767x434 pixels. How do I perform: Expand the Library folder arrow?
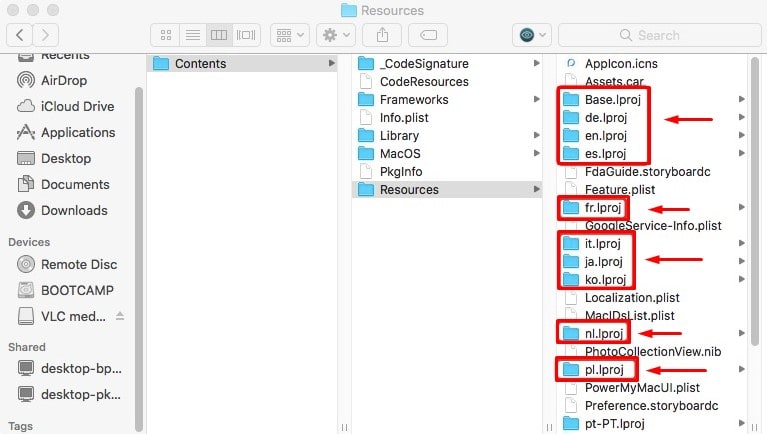point(537,135)
